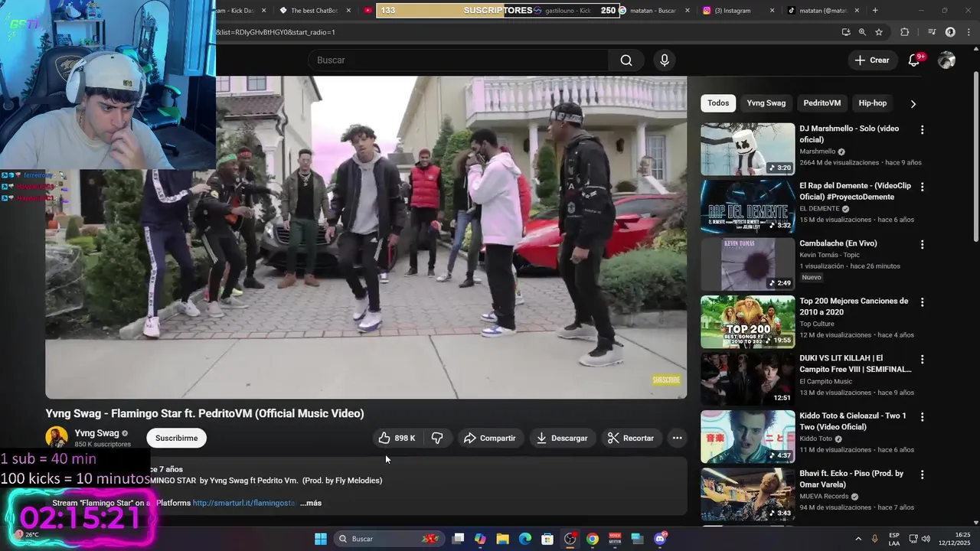Play Kiddo Toto Two 1 Two thumbnail

point(747,437)
